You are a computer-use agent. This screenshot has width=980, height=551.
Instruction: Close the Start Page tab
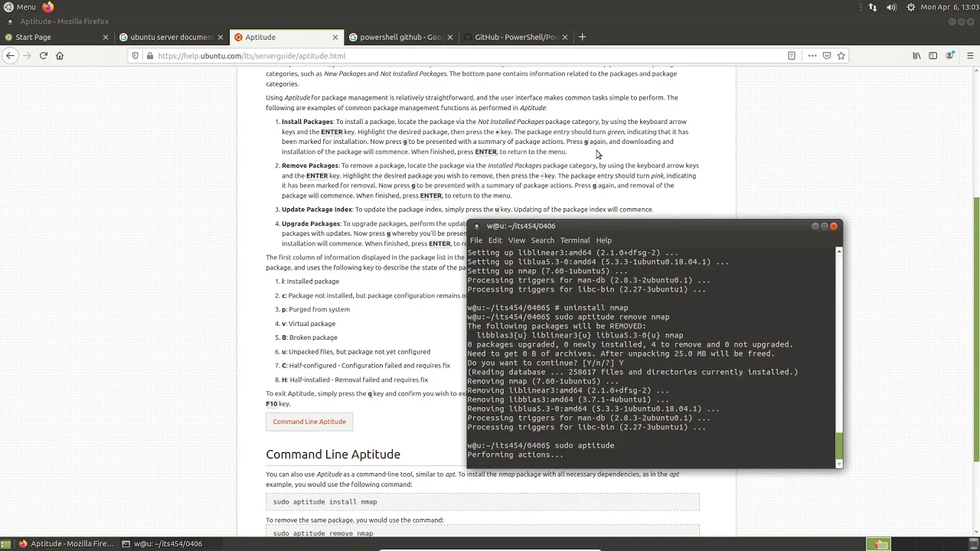click(106, 37)
